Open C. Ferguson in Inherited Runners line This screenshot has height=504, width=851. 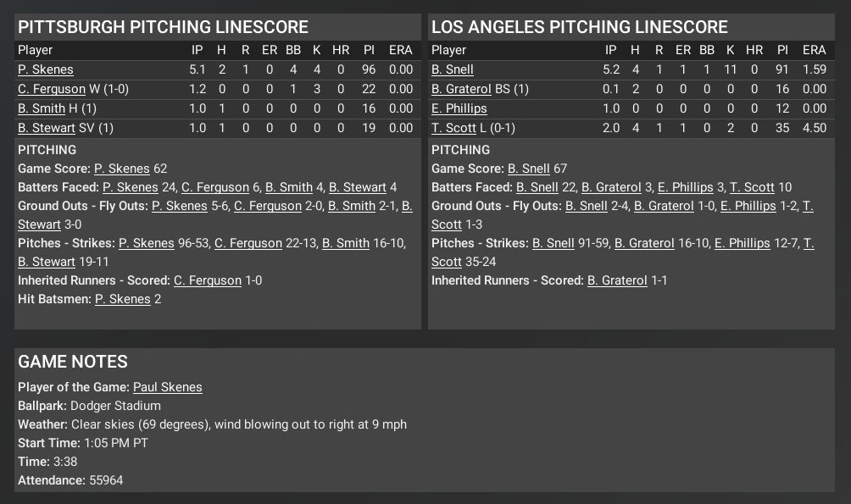pos(207,280)
